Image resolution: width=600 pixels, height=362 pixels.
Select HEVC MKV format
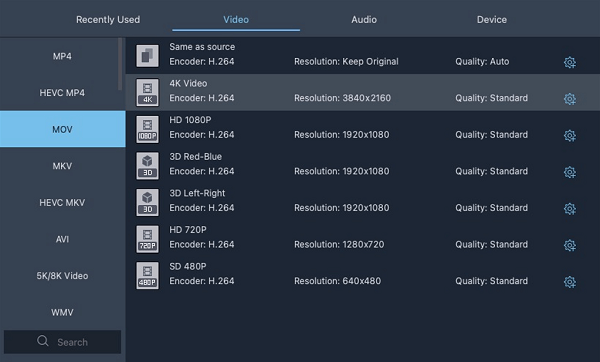click(62, 202)
